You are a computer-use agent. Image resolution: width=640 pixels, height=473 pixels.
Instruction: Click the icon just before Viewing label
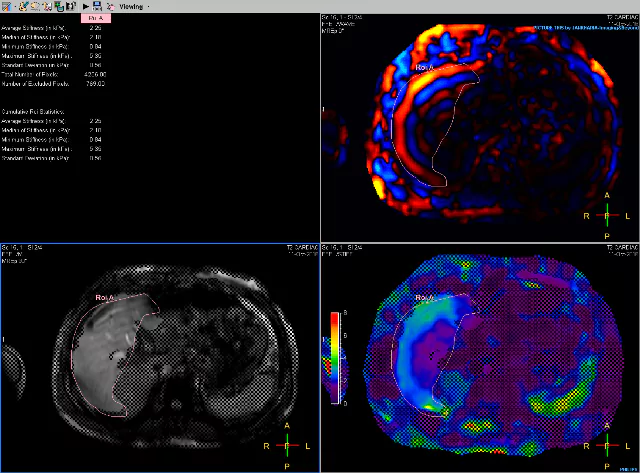tap(109, 6)
